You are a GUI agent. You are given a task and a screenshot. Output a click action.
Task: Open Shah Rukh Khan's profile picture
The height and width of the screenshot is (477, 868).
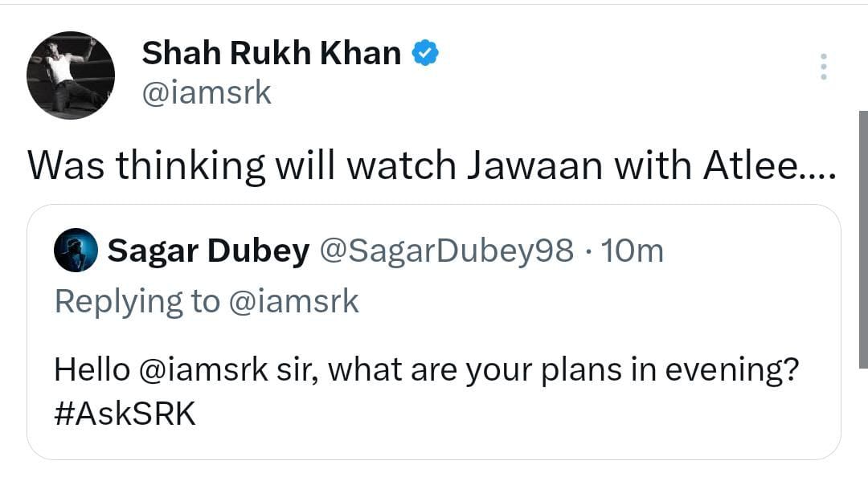click(71, 75)
